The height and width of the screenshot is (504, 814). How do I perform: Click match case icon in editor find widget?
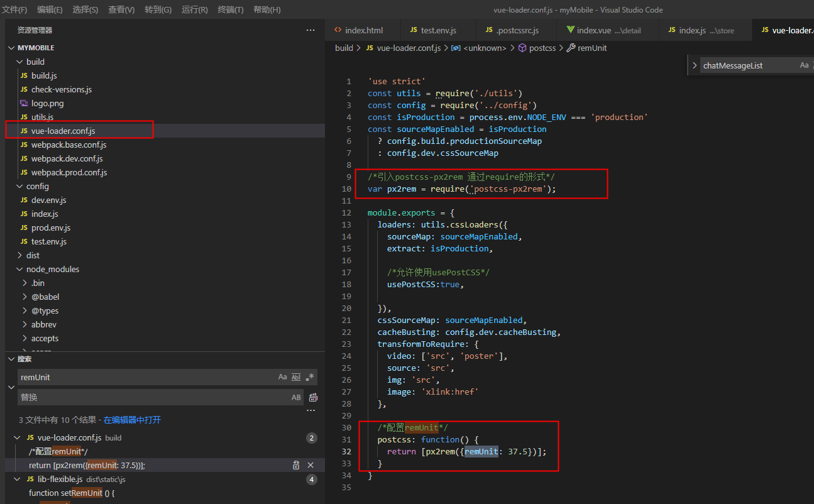pyautogui.click(x=804, y=65)
